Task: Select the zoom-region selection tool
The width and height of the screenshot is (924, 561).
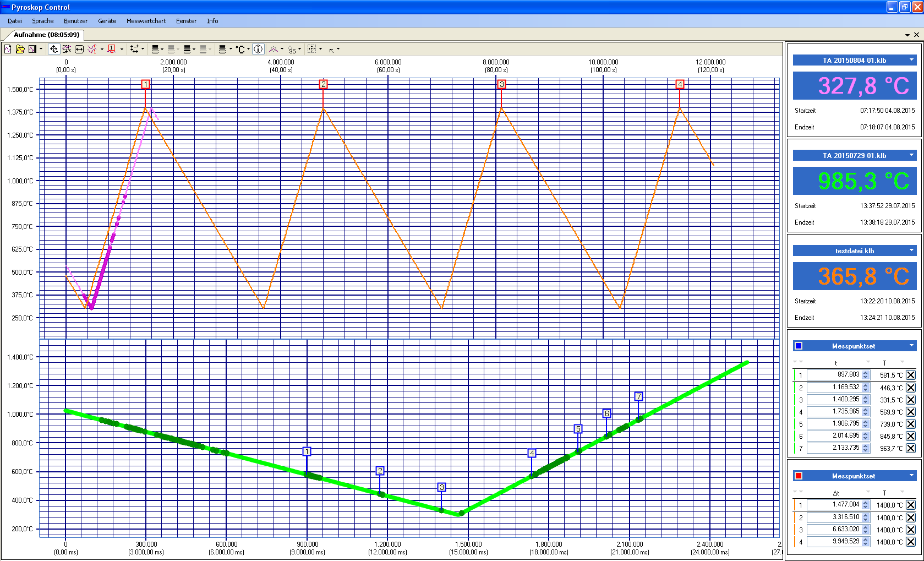Action: 67,49
